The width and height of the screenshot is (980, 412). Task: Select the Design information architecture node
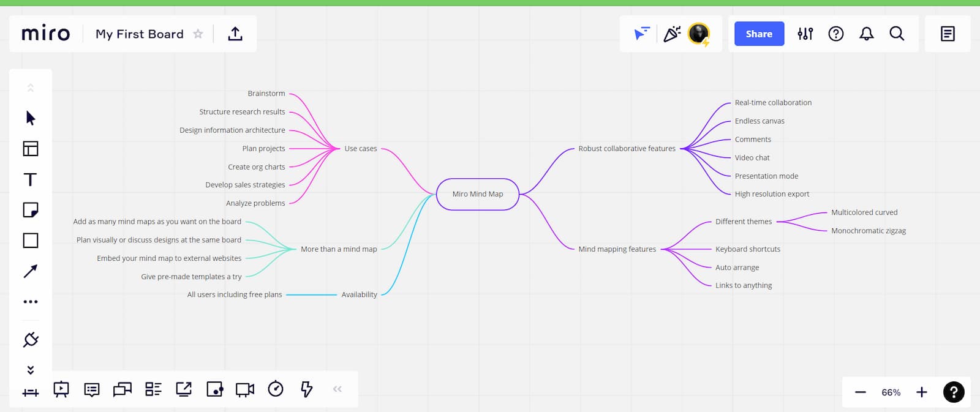click(232, 130)
